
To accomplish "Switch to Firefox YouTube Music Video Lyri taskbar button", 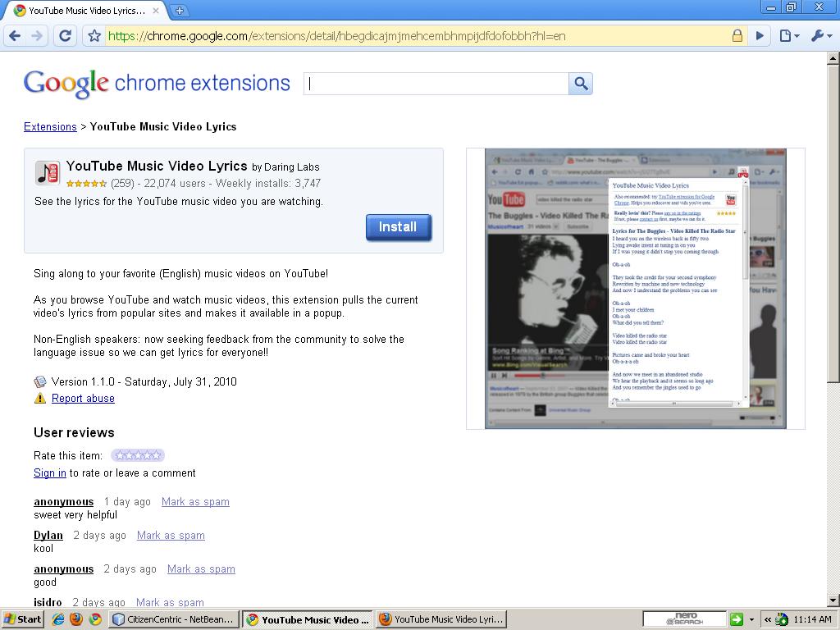I will coord(441,619).
